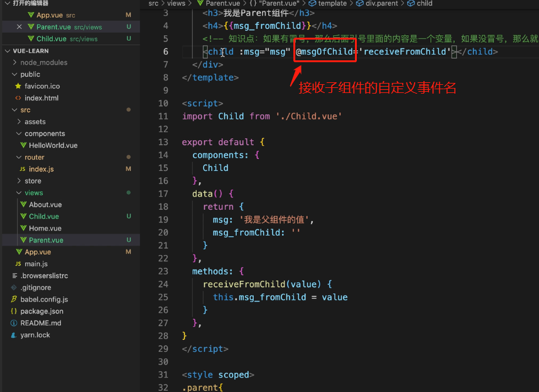Image resolution: width=539 pixels, height=392 pixels.
Task: Click the cube icon before template breadcrumb
Action: [x=312, y=3]
